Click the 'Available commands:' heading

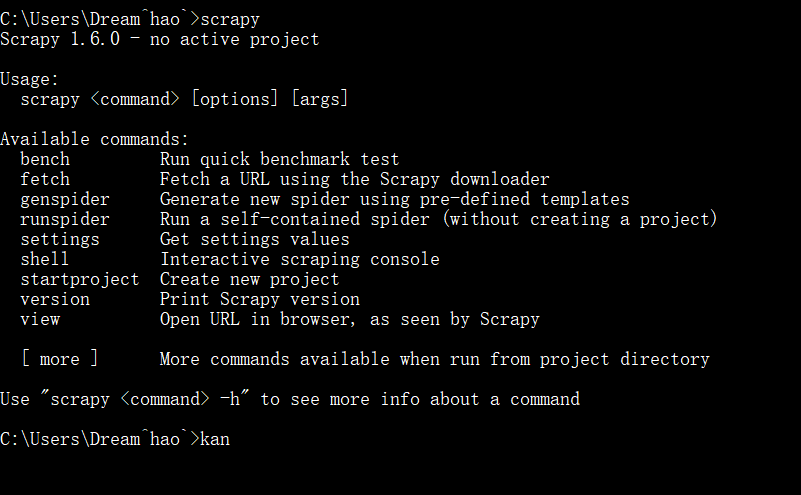tap(95, 139)
